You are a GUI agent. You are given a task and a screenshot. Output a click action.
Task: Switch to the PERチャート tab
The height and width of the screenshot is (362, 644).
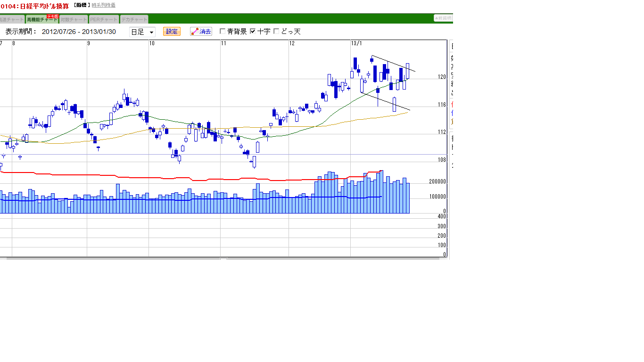(x=104, y=20)
